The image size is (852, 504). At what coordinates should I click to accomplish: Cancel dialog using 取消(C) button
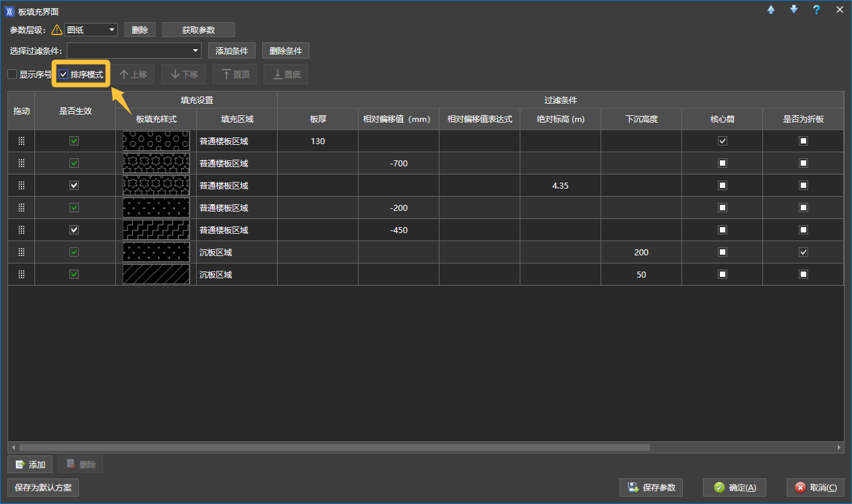(816, 487)
